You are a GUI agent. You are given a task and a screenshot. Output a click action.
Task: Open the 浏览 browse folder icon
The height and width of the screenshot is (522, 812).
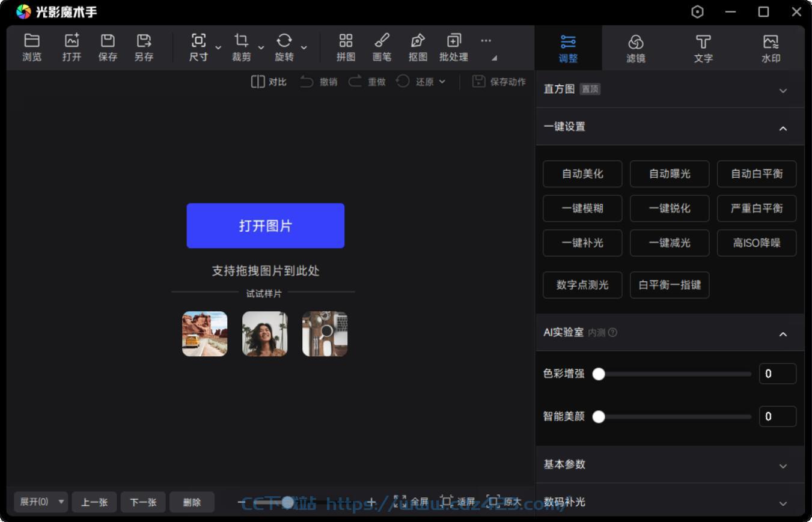pyautogui.click(x=32, y=40)
